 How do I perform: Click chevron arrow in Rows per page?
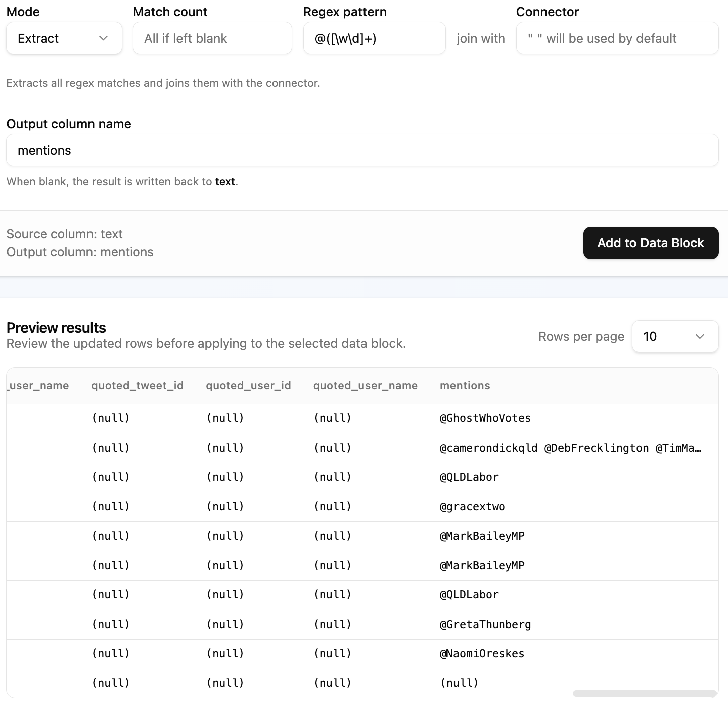tap(700, 336)
